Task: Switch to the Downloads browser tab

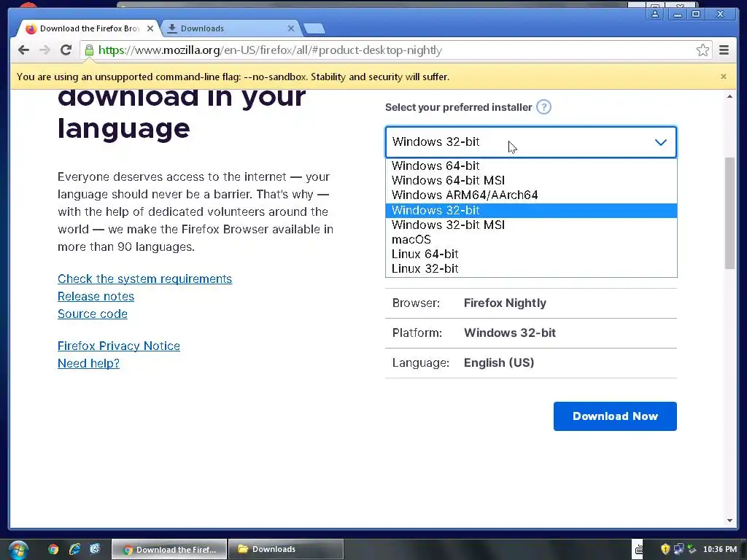Action: [x=230, y=28]
